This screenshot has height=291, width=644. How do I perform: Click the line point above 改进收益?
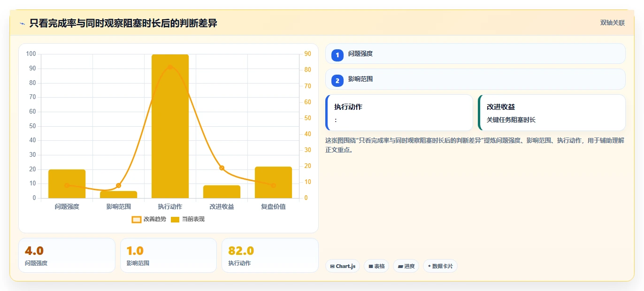point(222,168)
